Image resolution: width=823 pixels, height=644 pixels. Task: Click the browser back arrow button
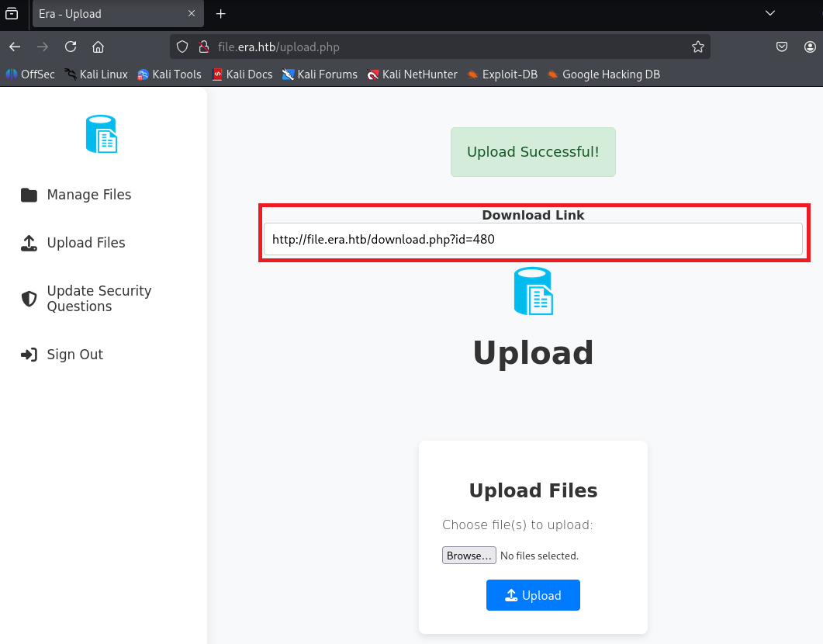coord(15,47)
